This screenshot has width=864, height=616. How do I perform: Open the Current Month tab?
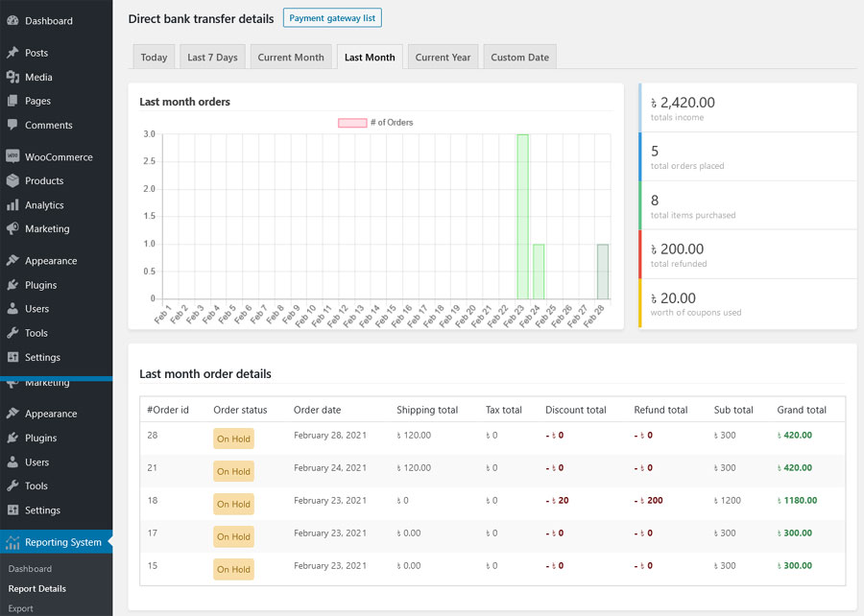291,57
